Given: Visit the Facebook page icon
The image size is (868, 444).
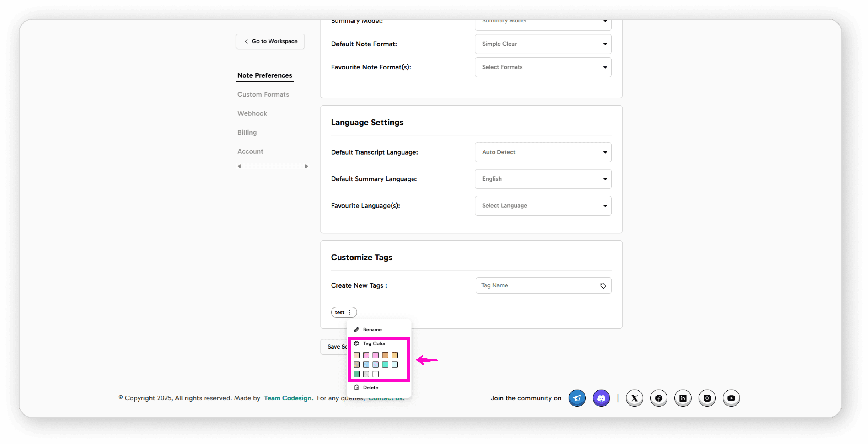Looking at the screenshot, I should tap(658, 398).
